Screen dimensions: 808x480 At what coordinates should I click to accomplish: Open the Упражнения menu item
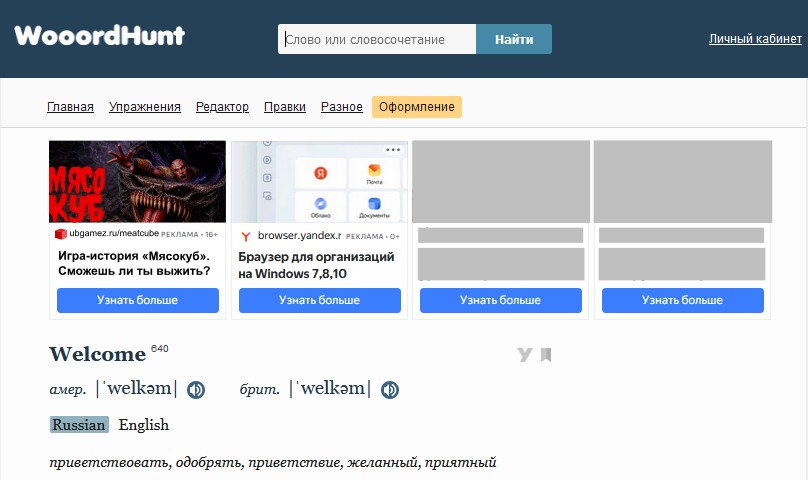click(x=145, y=107)
